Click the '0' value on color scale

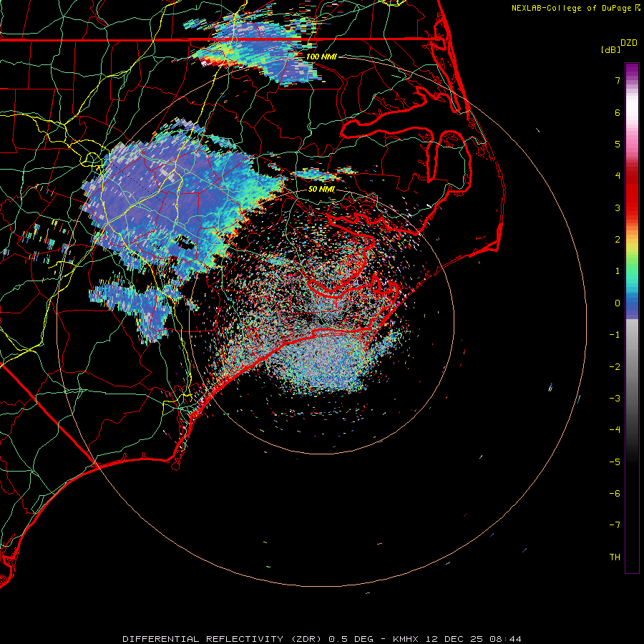618,303
